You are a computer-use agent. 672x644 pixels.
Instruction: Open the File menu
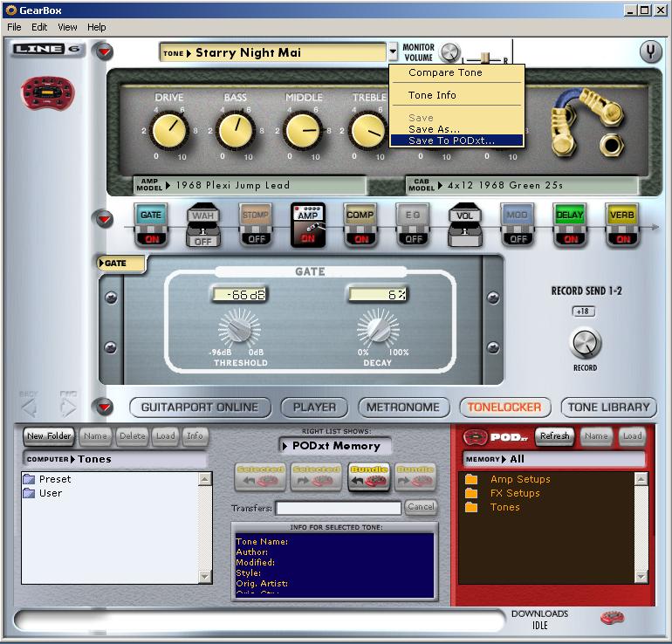pos(14,27)
